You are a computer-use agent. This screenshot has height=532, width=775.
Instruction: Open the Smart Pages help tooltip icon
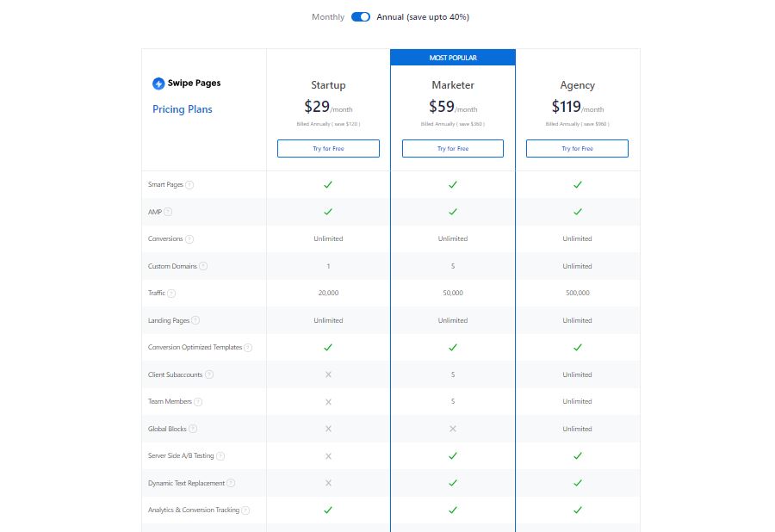point(189,185)
